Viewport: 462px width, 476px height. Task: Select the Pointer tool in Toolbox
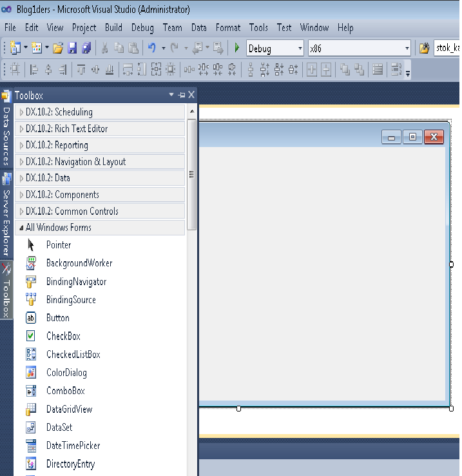click(x=100, y=245)
